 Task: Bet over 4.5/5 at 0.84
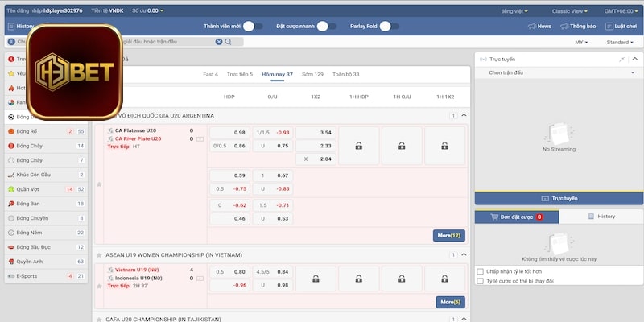tap(273, 272)
